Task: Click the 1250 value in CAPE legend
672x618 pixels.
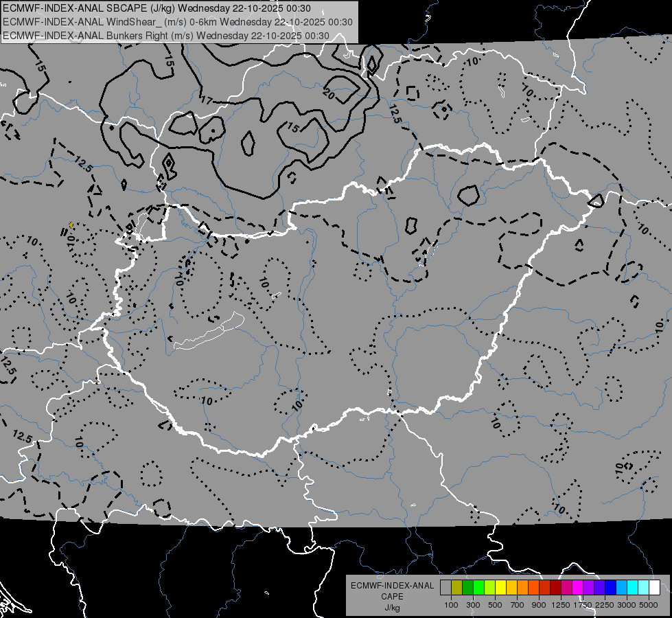Action: pyautogui.click(x=561, y=605)
